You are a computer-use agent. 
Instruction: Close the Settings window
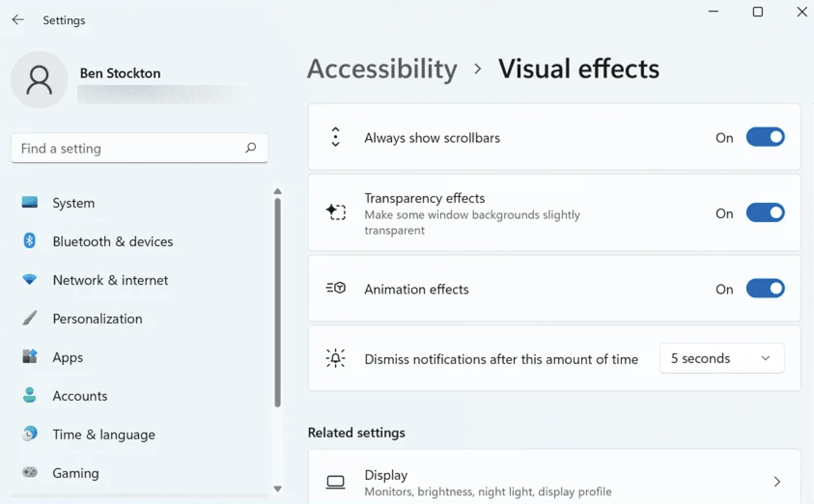click(802, 12)
